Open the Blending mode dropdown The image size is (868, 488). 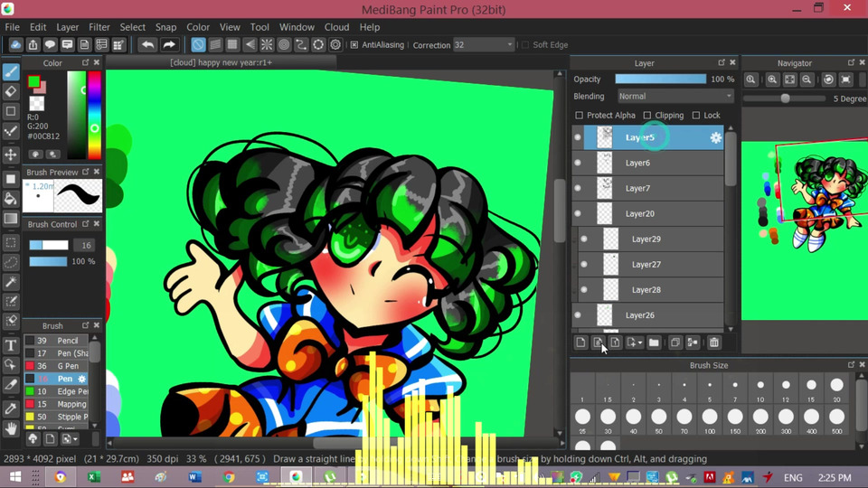click(675, 96)
